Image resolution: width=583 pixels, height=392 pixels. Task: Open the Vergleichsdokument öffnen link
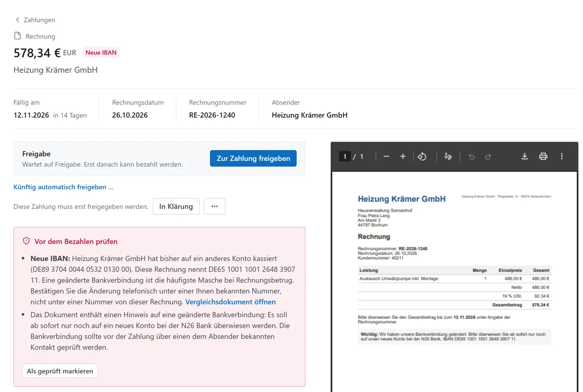pos(230,302)
